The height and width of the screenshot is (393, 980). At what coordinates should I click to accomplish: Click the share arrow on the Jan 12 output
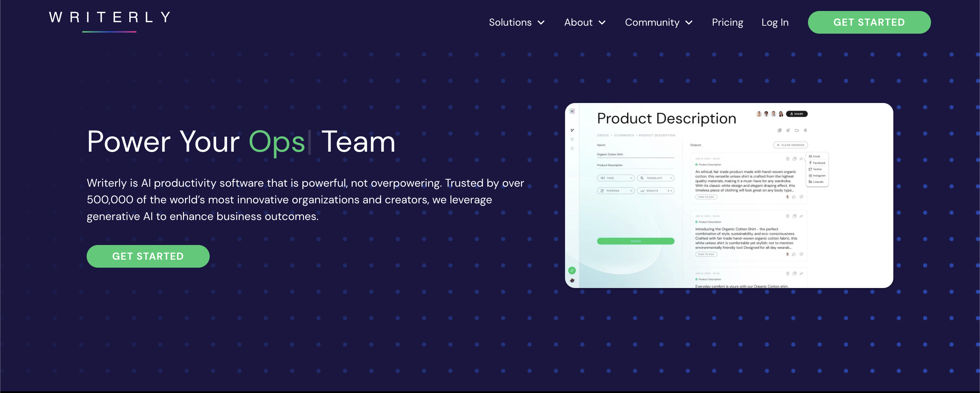coord(801,159)
